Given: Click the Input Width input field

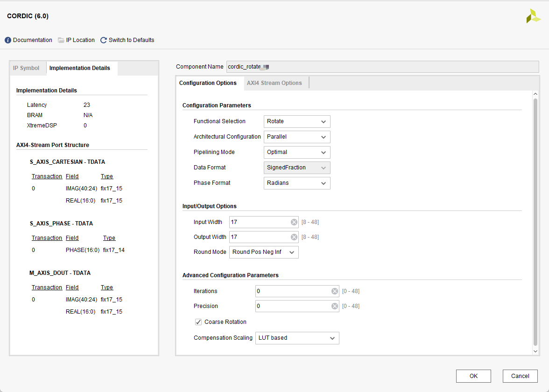Looking at the screenshot, I should [x=264, y=222].
